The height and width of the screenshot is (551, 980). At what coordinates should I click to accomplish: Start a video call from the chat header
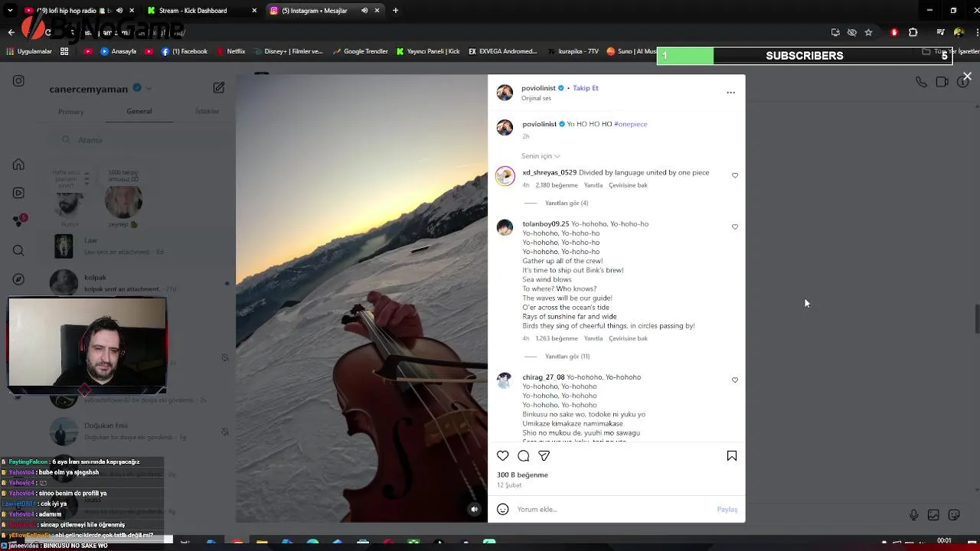coord(942,82)
